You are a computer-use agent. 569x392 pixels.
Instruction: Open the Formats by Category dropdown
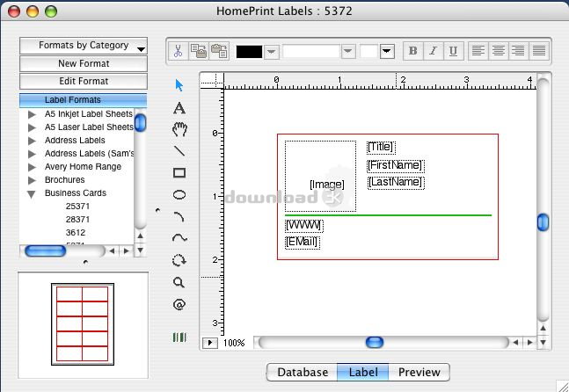84,46
